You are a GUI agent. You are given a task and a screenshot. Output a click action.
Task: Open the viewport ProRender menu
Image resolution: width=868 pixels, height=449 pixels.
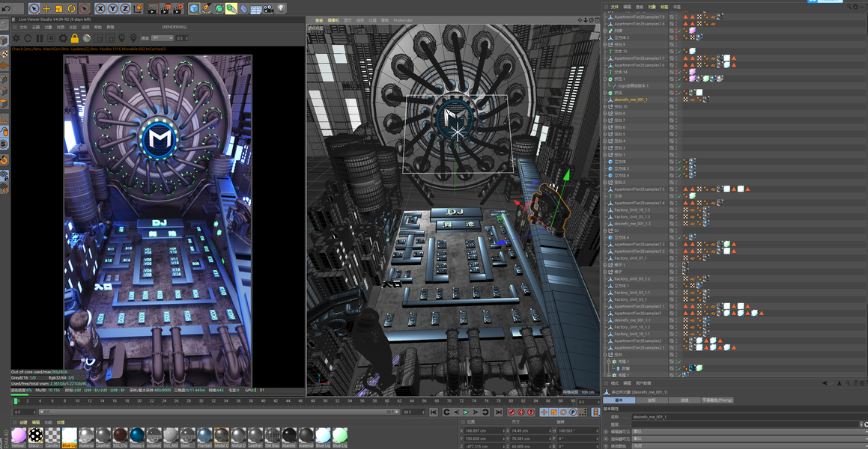tap(403, 20)
